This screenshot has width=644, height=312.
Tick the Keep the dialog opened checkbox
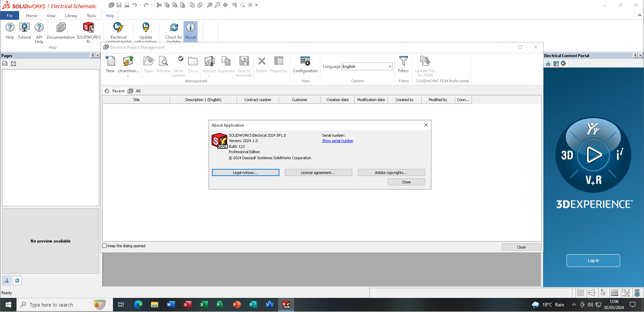105,246
